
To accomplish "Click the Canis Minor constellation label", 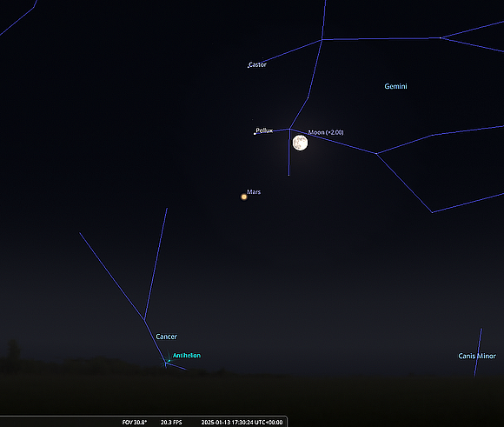I will (477, 356).
